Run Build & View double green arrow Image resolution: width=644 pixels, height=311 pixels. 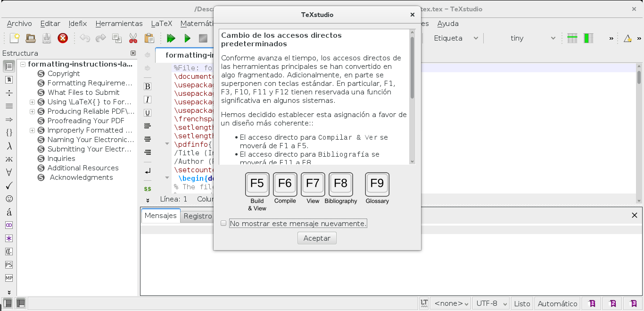pos(171,38)
